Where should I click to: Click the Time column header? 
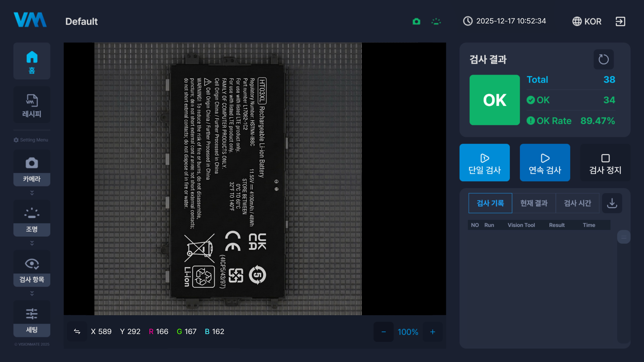click(589, 225)
